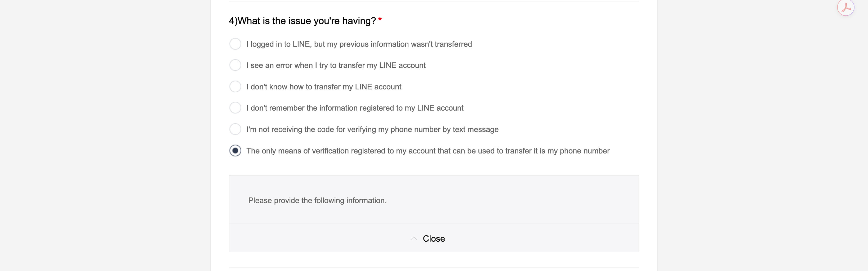868x271 pixels.
Task: Collapse the information panel using the Close label
Action: [x=434, y=238]
